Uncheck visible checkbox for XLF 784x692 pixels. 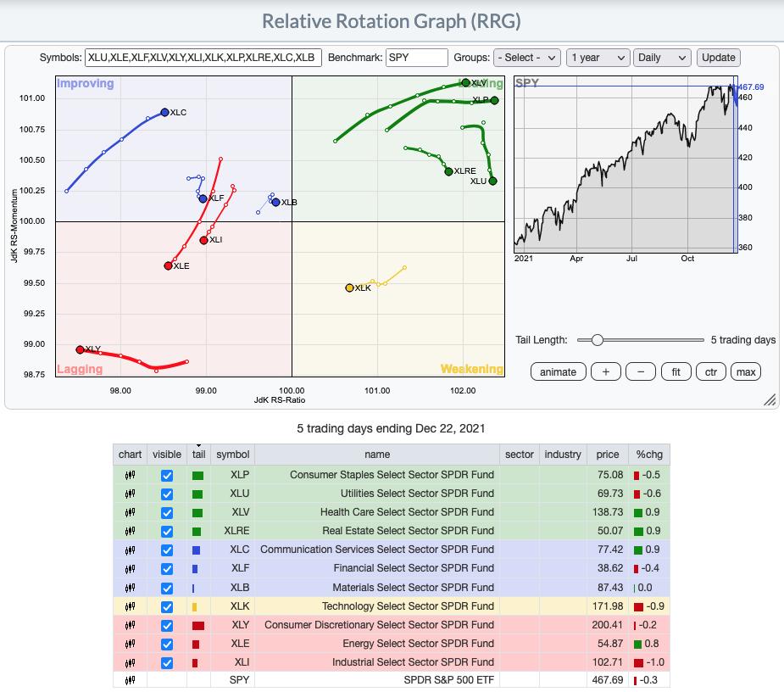tap(167, 569)
